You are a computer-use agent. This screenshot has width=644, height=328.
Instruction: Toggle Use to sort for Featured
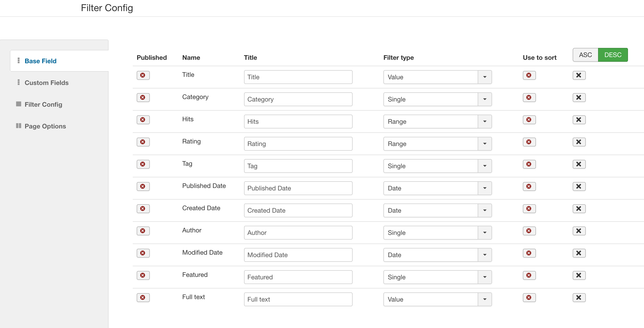click(x=529, y=275)
